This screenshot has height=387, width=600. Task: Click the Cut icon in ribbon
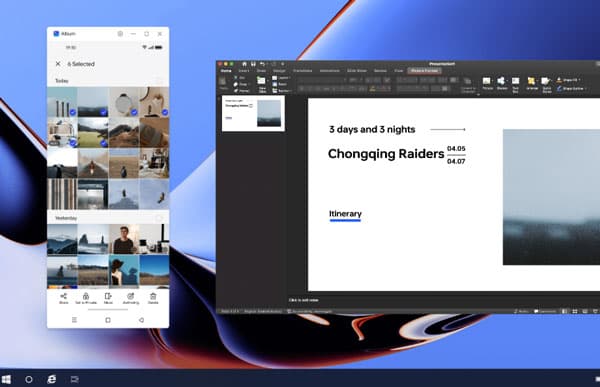[236, 78]
